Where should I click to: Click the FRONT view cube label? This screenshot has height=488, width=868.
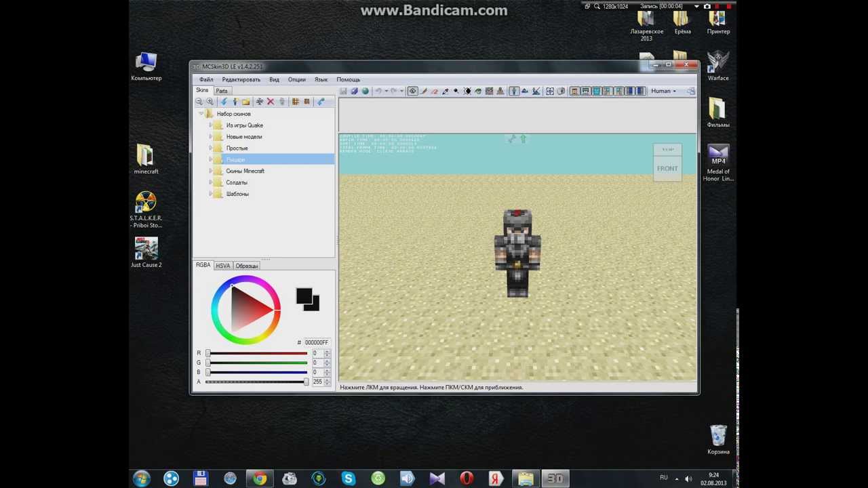coord(667,169)
